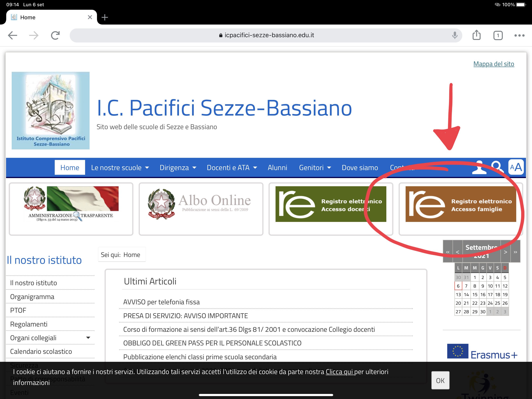Tap the microphone icon in address bar
This screenshot has width=532, height=399.
[x=454, y=35]
